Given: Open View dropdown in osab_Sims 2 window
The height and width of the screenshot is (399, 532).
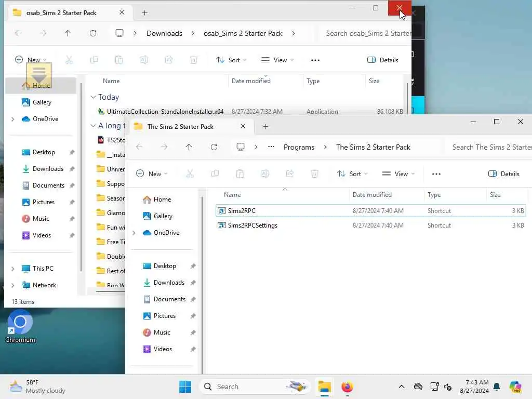Looking at the screenshot, I should (x=277, y=60).
